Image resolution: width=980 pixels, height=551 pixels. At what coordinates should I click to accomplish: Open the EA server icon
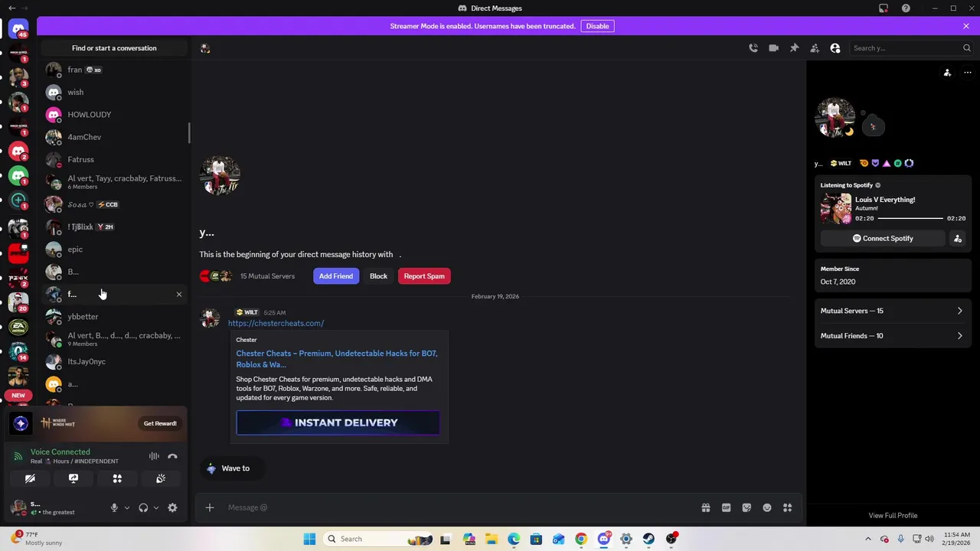(x=18, y=327)
